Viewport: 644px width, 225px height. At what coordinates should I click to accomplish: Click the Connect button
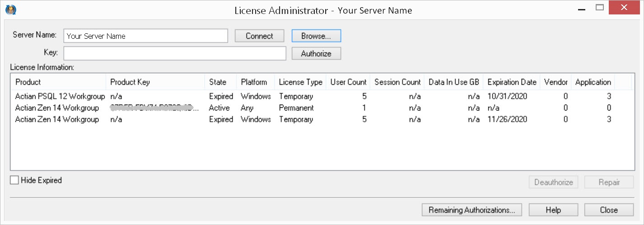click(259, 36)
